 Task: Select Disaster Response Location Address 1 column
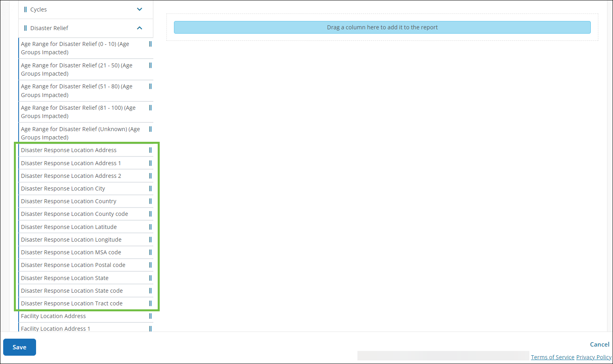[x=86, y=163]
